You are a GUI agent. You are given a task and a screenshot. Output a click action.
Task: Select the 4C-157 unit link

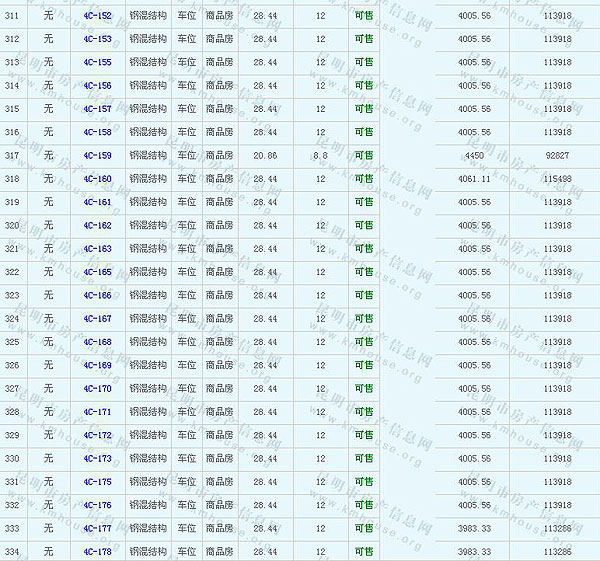point(97,109)
